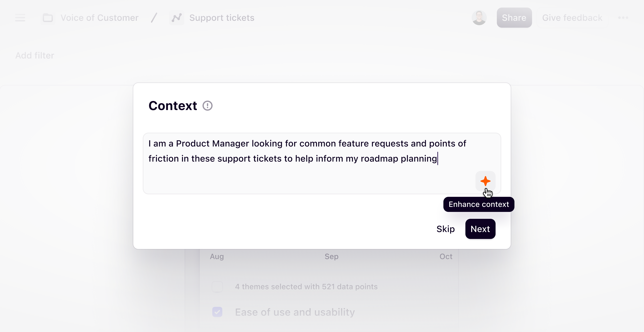Open the user avatar profile picture

tap(479, 18)
